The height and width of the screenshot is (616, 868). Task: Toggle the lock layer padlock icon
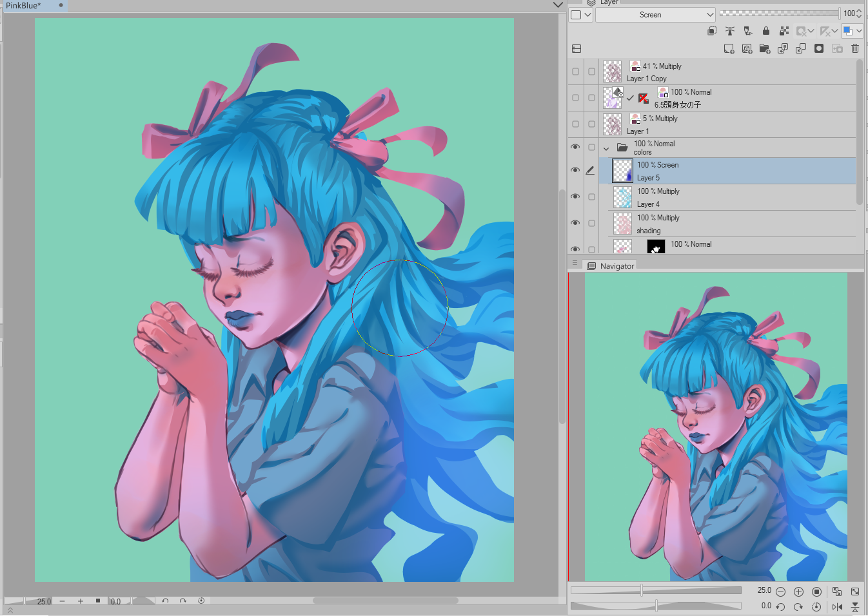[x=766, y=31]
